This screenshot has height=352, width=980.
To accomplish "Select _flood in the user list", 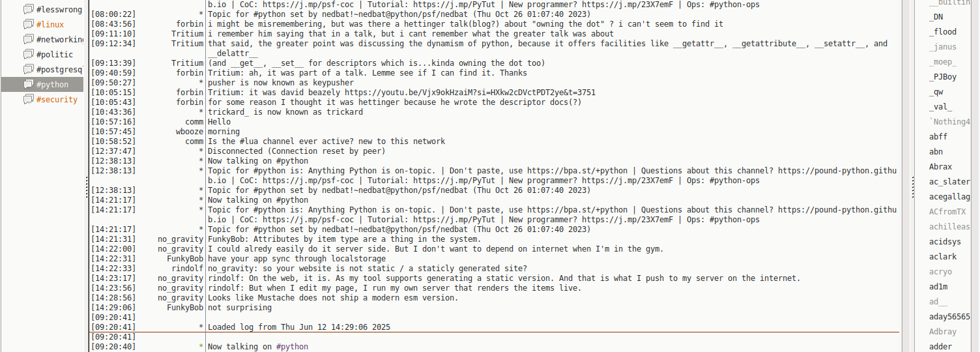I will click(943, 32).
